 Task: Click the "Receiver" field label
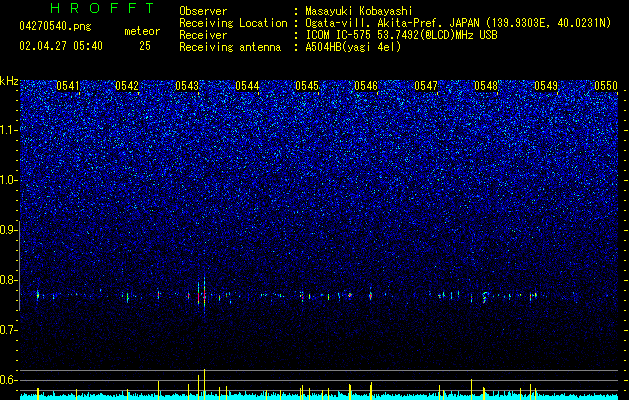click(203, 35)
